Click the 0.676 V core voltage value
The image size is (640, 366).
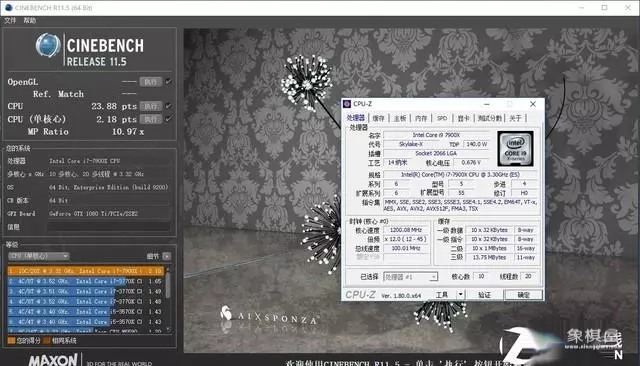pos(471,162)
